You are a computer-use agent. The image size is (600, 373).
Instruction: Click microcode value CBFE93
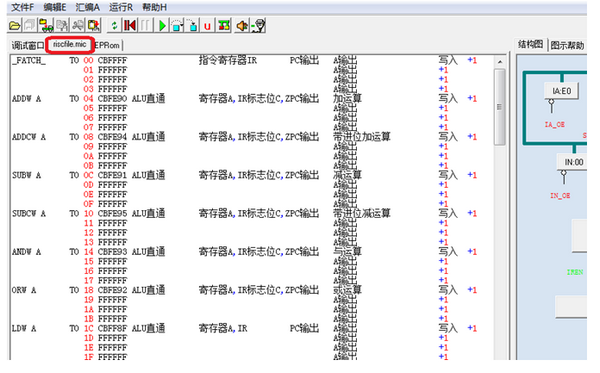[112, 252]
